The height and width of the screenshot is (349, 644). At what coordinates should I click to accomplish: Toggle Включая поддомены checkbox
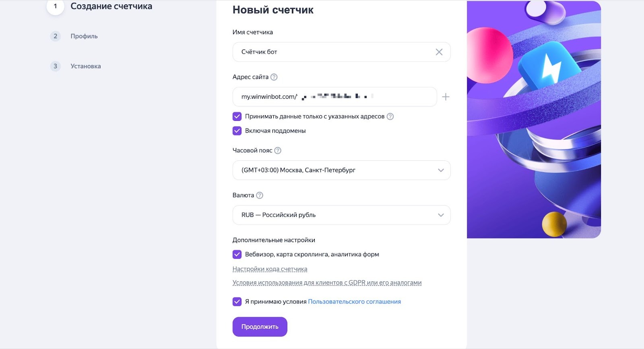click(237, 131)
